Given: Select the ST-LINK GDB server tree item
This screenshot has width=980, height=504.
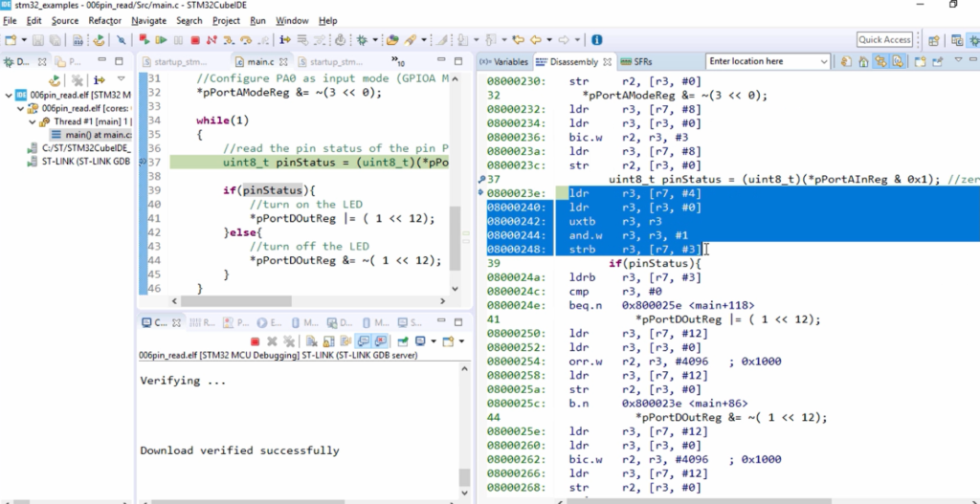Looking at the screenshot, I should (78, 162).
